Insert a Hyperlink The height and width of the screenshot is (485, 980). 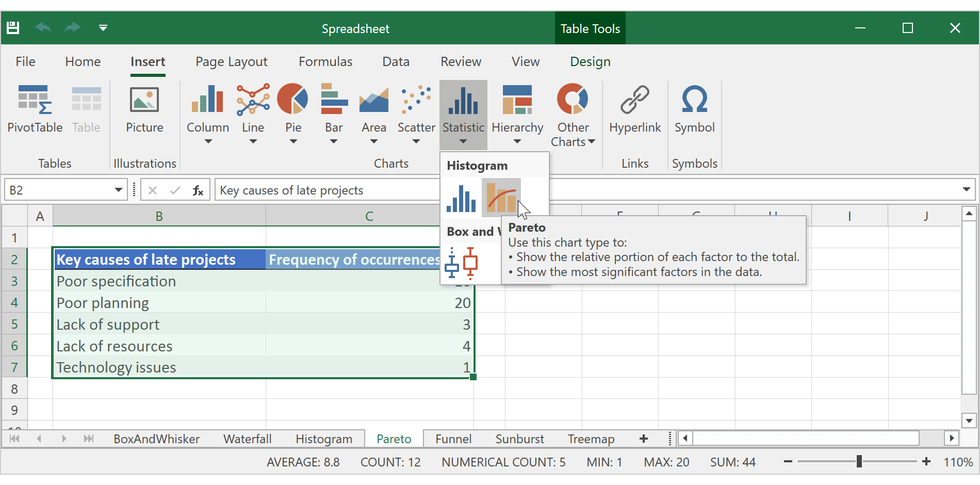tap(634, 110)
